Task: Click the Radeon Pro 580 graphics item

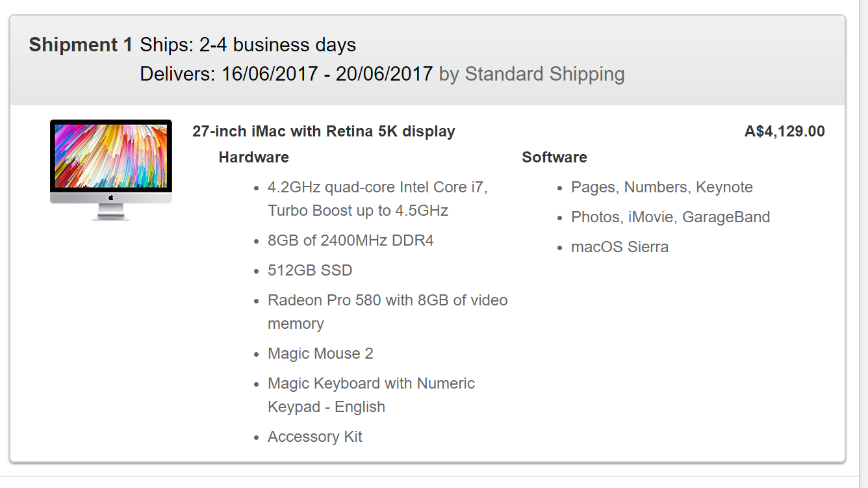Action: (x=387, y=300)
